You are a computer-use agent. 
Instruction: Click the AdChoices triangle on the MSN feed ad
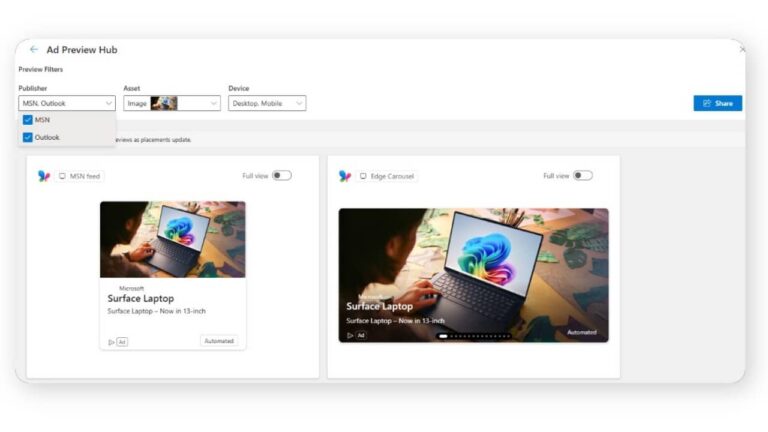click(x=111, y=342)
